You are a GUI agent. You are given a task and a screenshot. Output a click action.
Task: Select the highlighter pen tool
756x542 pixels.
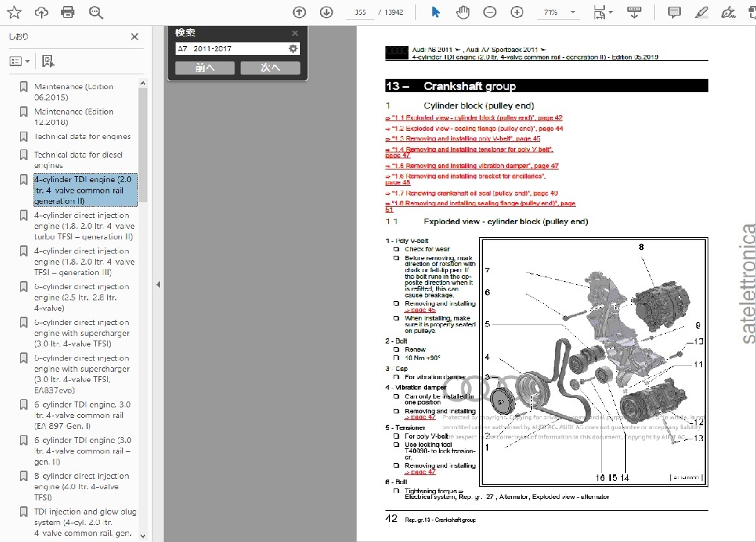coord(702,12)
